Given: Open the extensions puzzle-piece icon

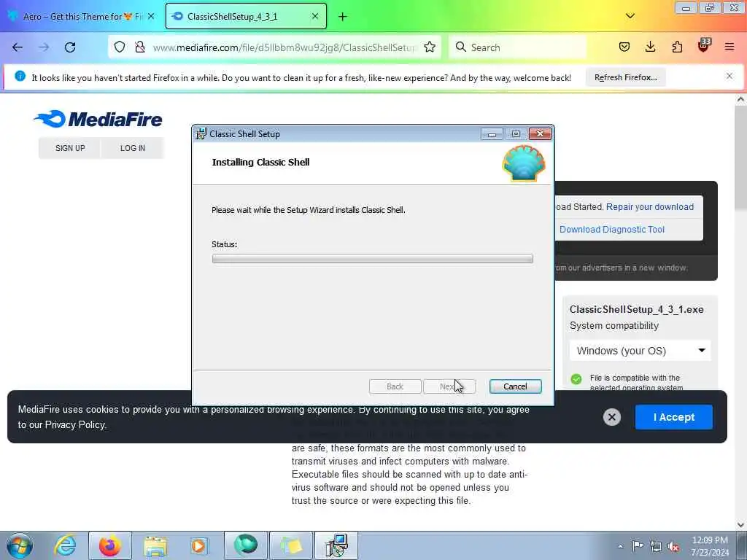Looking at the screenshot, I should pos(677,47).
